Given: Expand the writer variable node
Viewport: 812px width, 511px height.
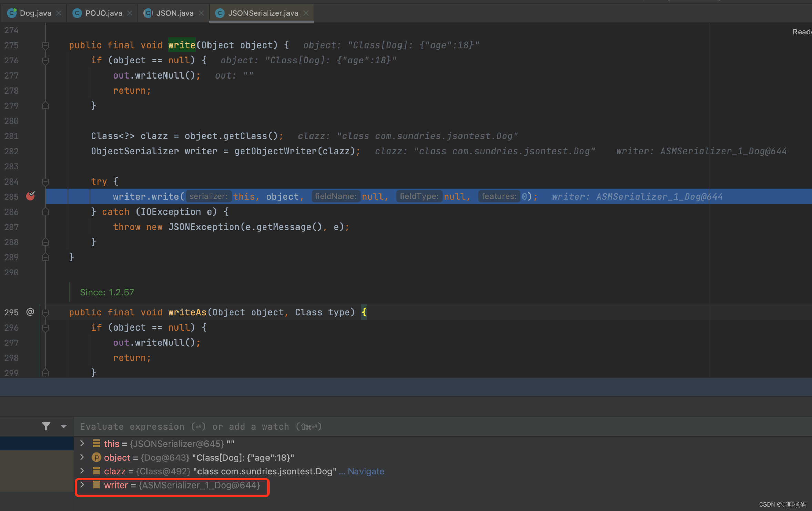Looking at the screenshot, I should point(82,485).
